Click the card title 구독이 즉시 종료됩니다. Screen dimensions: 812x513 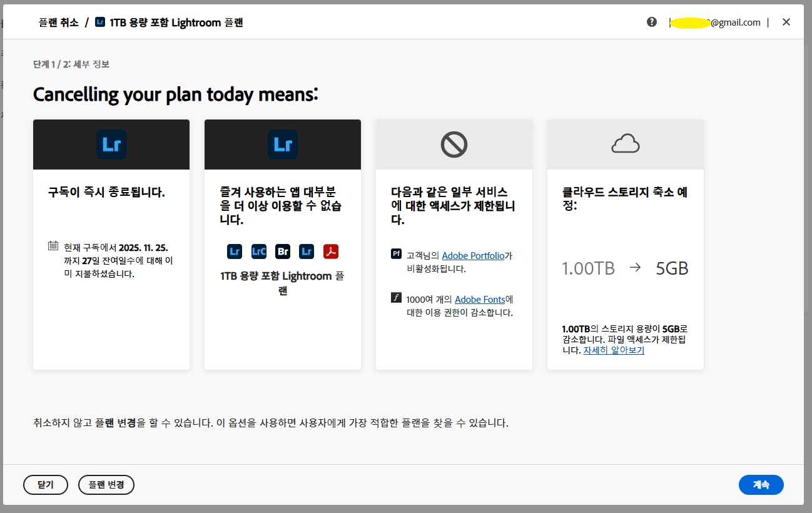coord(106,192)
